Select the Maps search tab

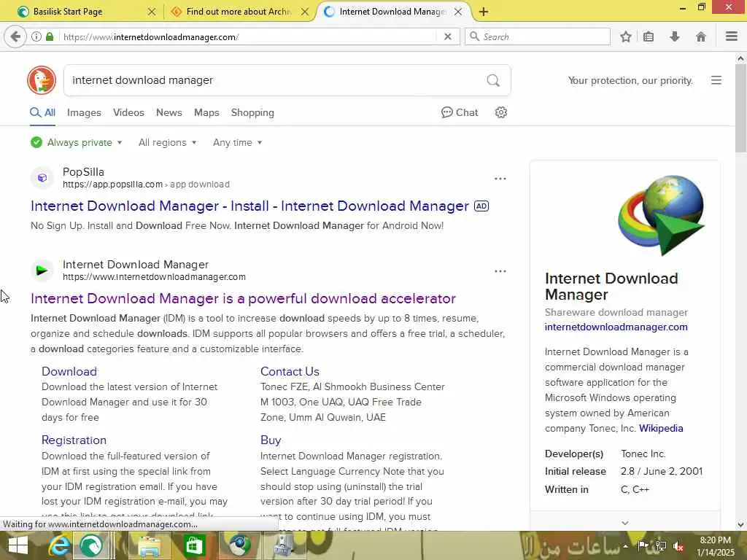pyautogui.click(x=206, y=113)
